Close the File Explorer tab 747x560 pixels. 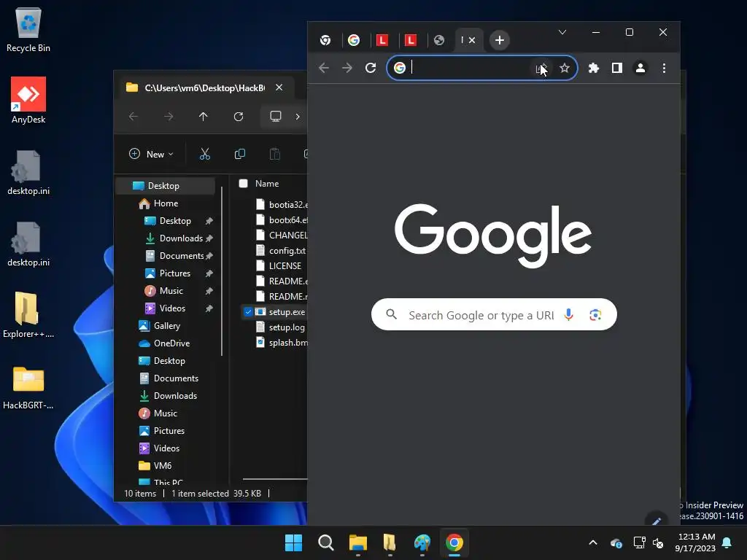pos(279,87)
